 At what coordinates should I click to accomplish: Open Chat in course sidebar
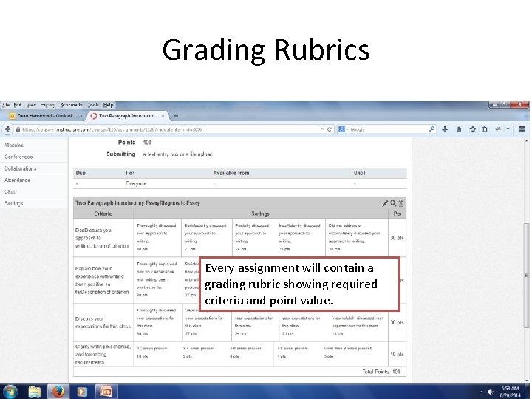[x=10, y=191]
